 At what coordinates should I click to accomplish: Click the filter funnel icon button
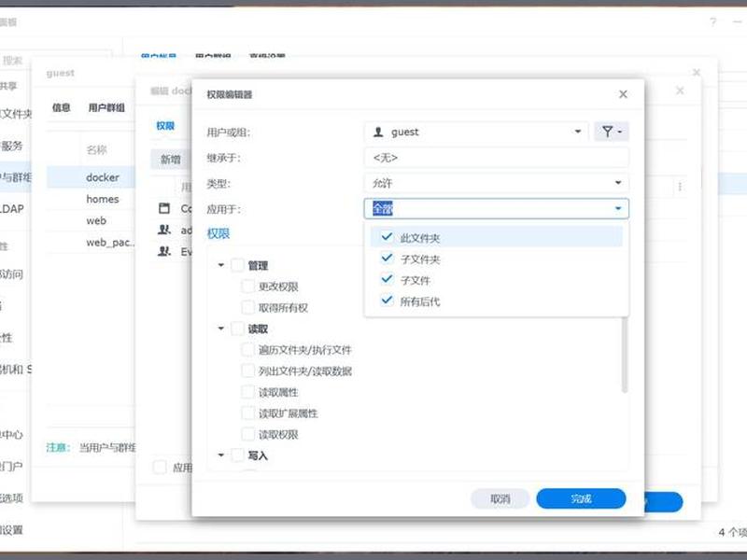coord(612,132)
